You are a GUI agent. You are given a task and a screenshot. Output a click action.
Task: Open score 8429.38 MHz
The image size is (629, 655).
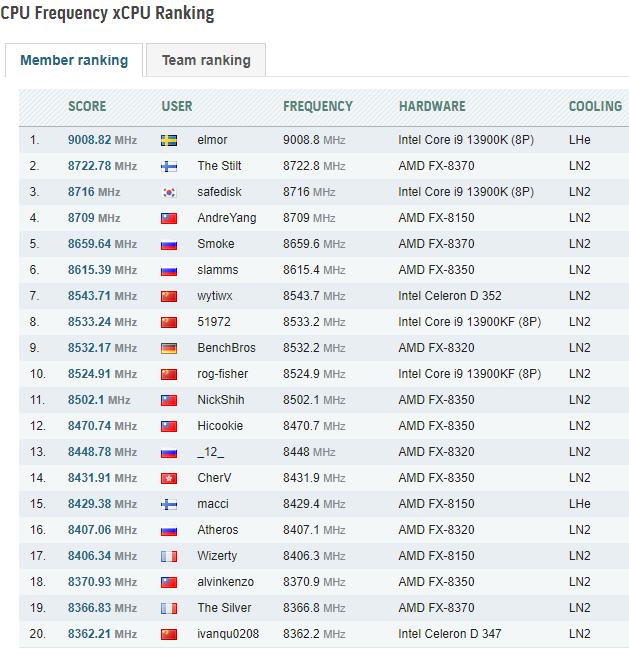[x=102, y=504]
